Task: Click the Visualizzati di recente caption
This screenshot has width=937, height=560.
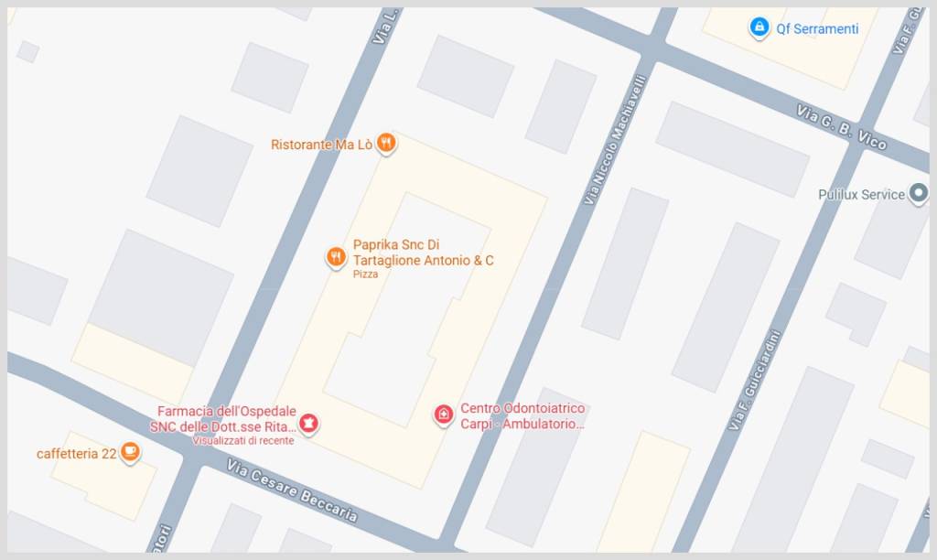Action: [x=243, y=440]
